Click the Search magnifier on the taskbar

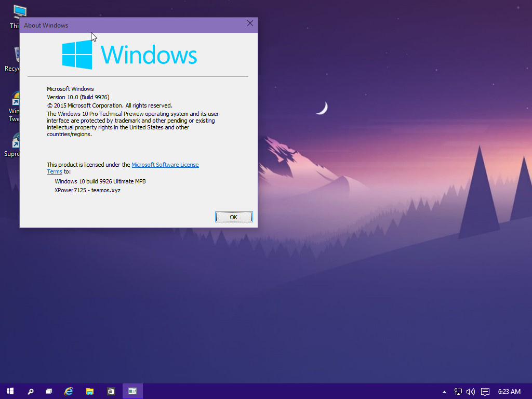tap(30, 391)
